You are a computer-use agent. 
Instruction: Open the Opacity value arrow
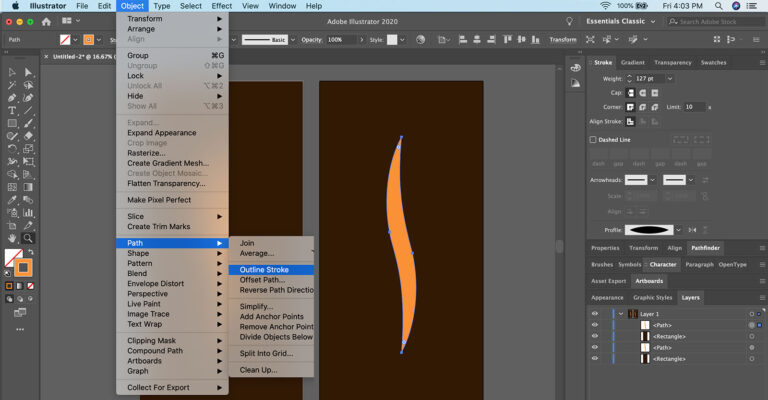[x=362, y=40]
